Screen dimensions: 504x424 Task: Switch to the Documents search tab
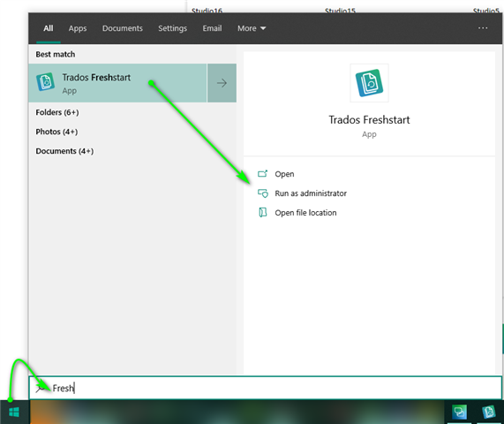pyautogui.click(x=123, y=28)
